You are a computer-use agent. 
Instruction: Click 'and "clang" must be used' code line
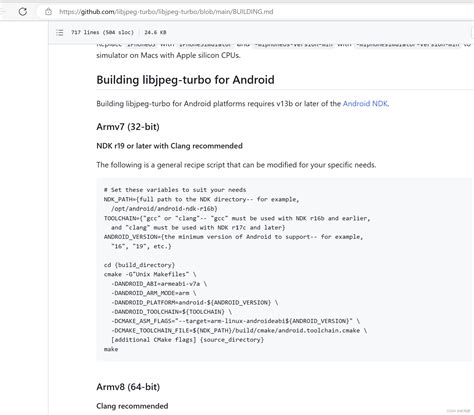coord(198,228)
